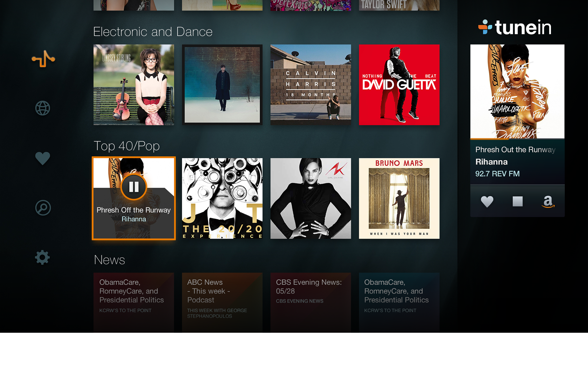Open favorites heart icon in sidebar
The image size is (588, 368).
[43, 158]
